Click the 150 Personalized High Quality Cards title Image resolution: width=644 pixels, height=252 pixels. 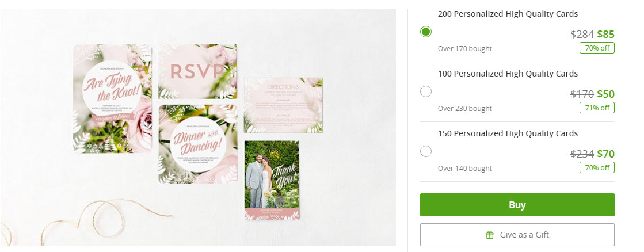coord(508,134)
